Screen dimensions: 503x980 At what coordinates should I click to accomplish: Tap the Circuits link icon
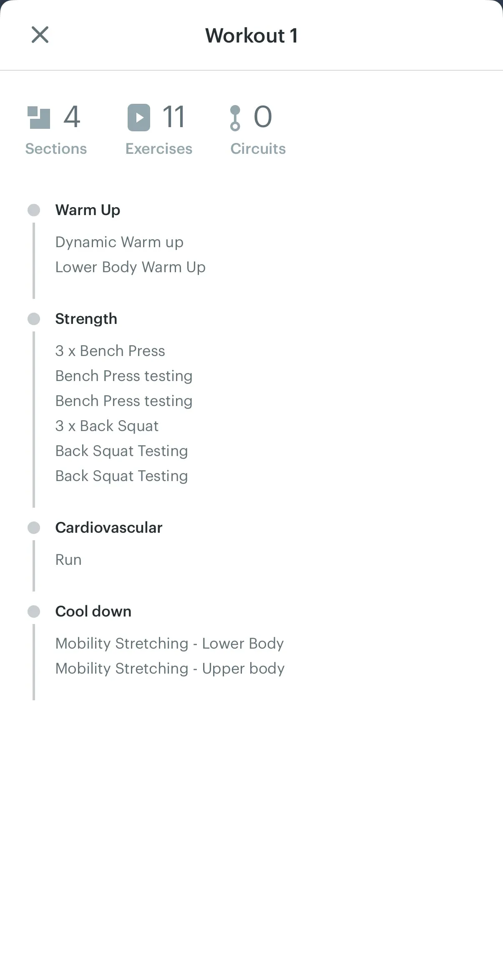point(235,118)
